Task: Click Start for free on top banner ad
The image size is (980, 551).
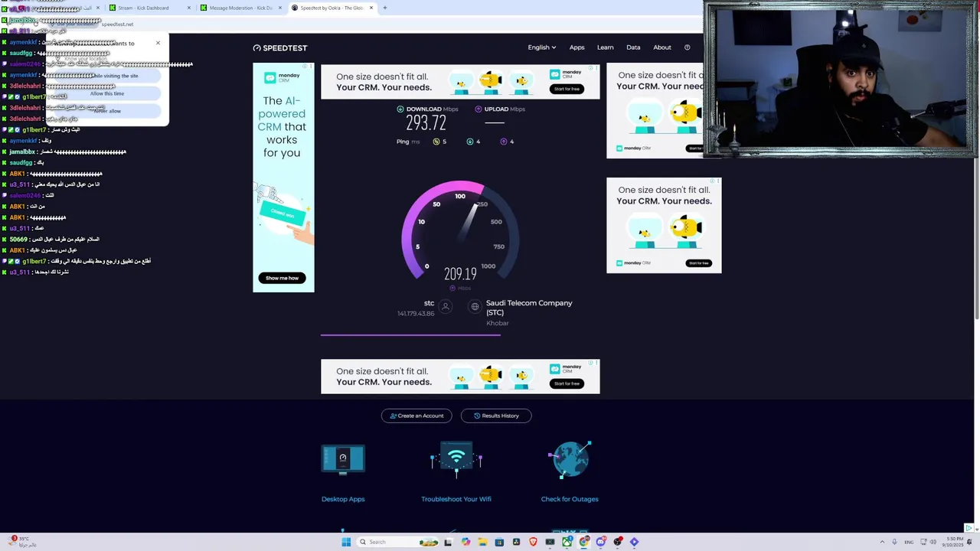Action: pyautogui.click(x=567, y=89)
